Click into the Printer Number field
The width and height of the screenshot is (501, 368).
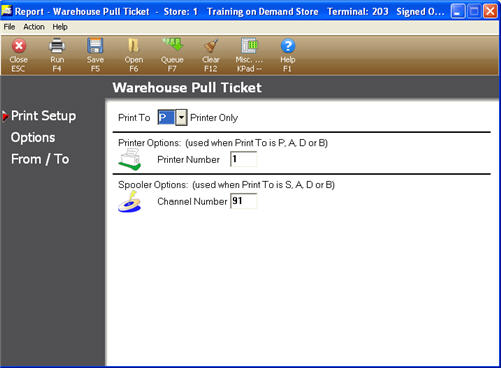coord(244,159)
